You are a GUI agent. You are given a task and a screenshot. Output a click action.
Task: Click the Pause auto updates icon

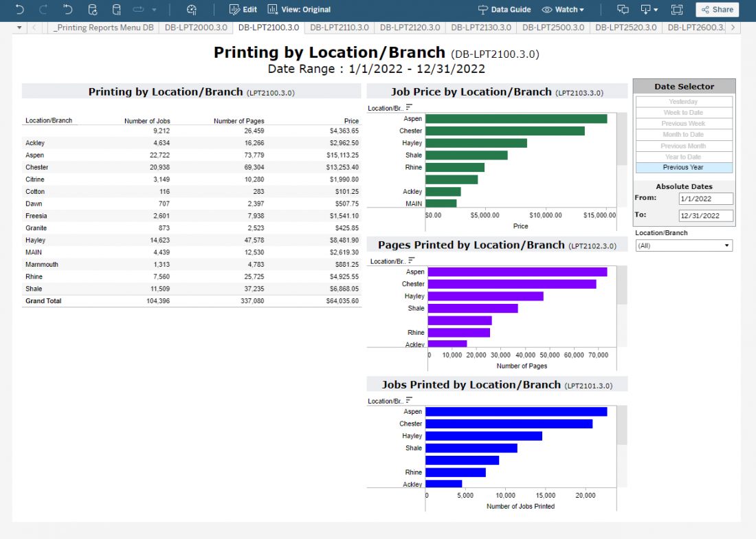tap(116, 10)
